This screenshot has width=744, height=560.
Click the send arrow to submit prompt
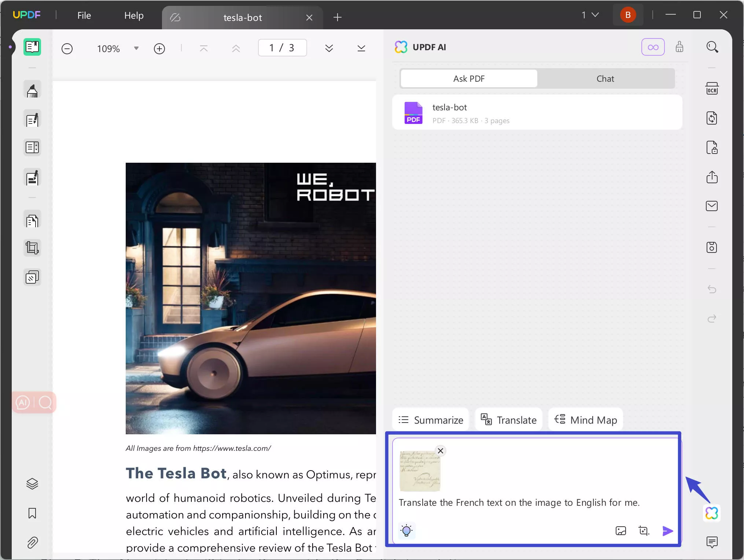[667, 531]
